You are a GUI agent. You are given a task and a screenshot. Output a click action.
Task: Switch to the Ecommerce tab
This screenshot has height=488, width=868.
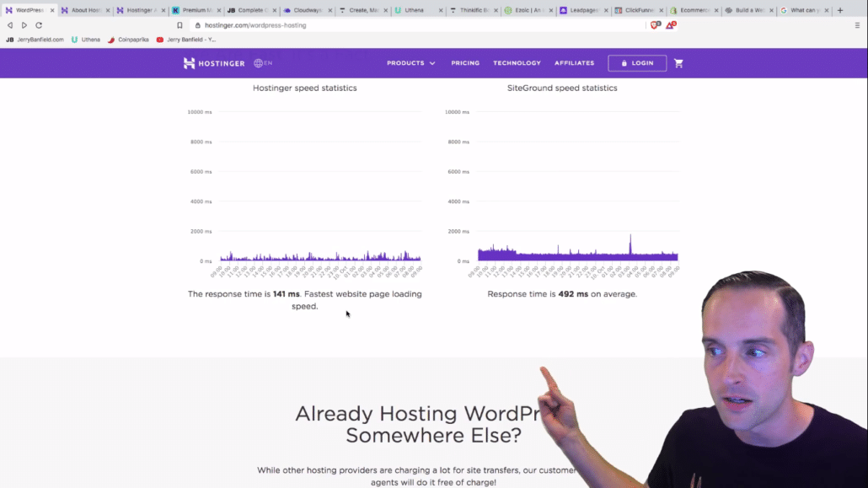pos(693,10)
